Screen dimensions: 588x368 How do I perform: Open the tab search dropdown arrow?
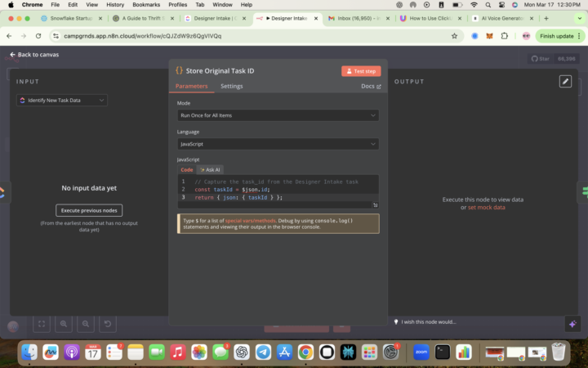pyautogui.click(x=579, y=18)
